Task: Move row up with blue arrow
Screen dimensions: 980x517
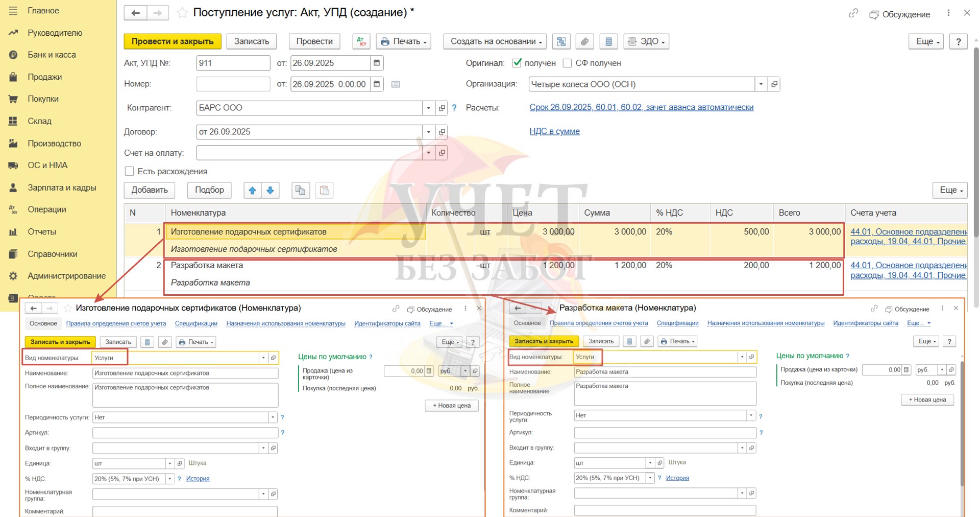Action: [x=252, y=190]
